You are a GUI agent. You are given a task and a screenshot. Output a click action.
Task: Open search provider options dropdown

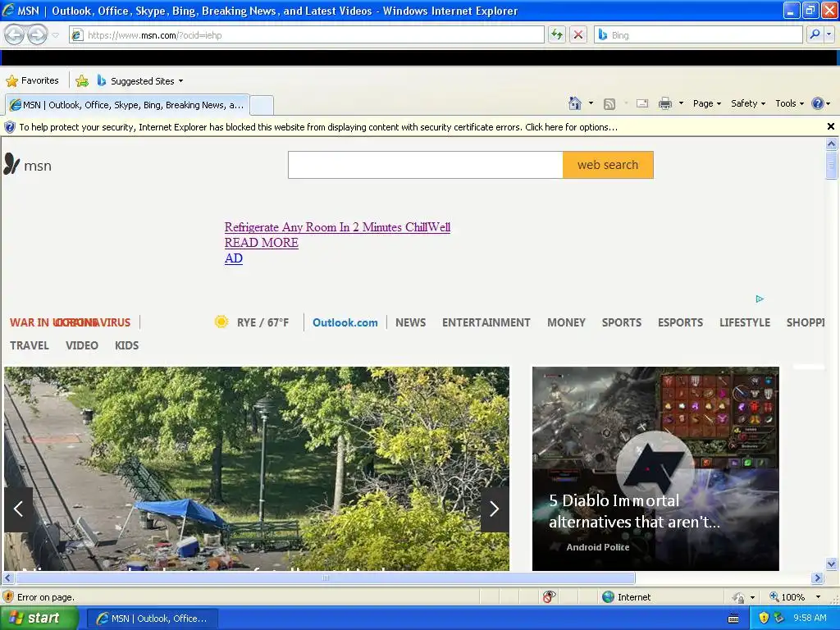829,34
